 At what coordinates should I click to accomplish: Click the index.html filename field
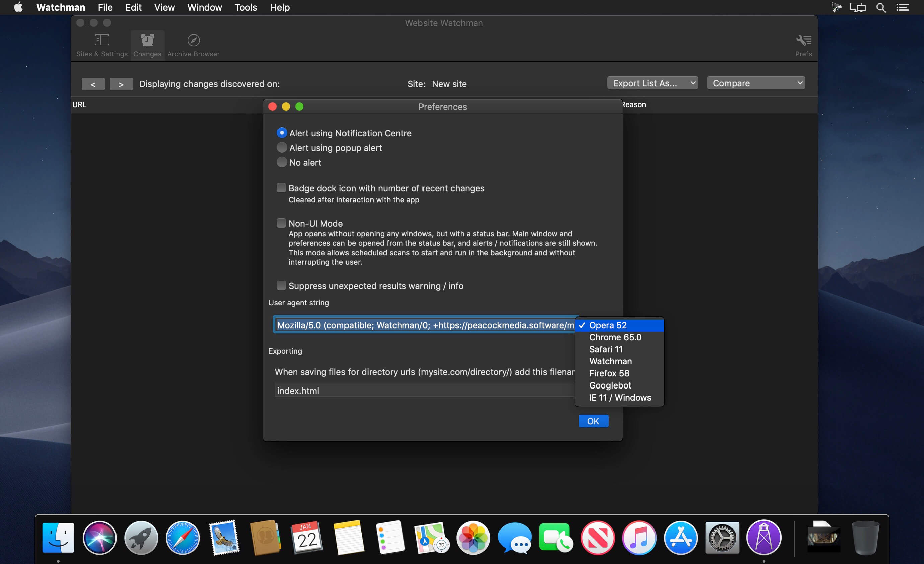[x=424, y=391]
